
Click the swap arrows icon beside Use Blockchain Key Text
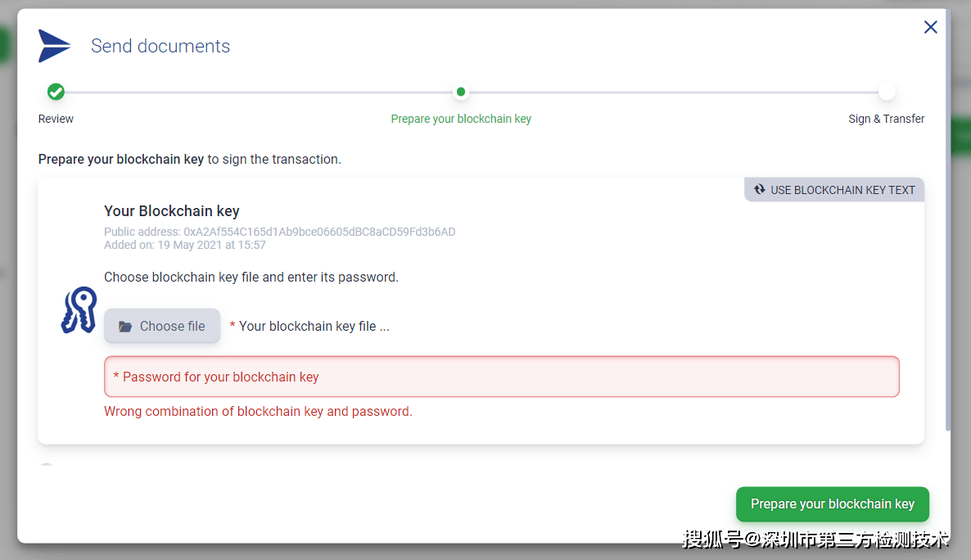[760, 190]
